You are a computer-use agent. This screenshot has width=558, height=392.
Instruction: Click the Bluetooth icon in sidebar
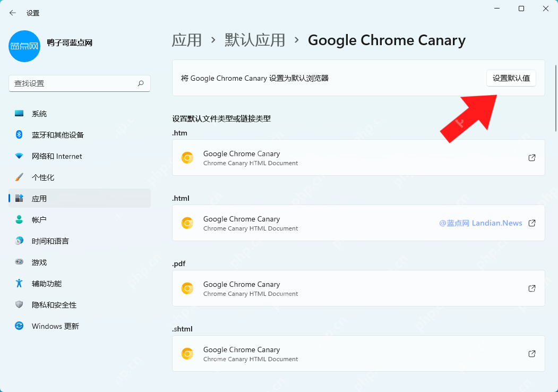(19, 134)
